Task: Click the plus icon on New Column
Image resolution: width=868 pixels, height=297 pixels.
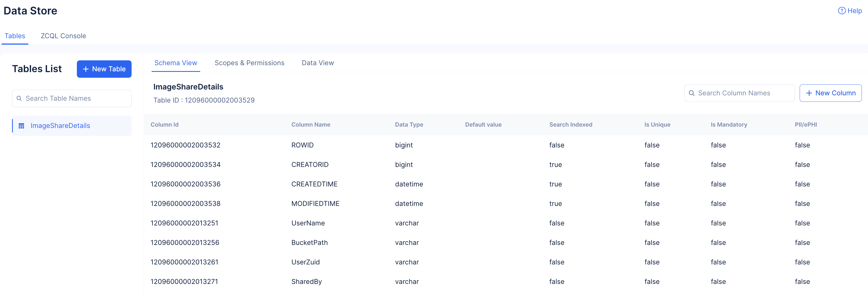Action: tap(809, 93)
